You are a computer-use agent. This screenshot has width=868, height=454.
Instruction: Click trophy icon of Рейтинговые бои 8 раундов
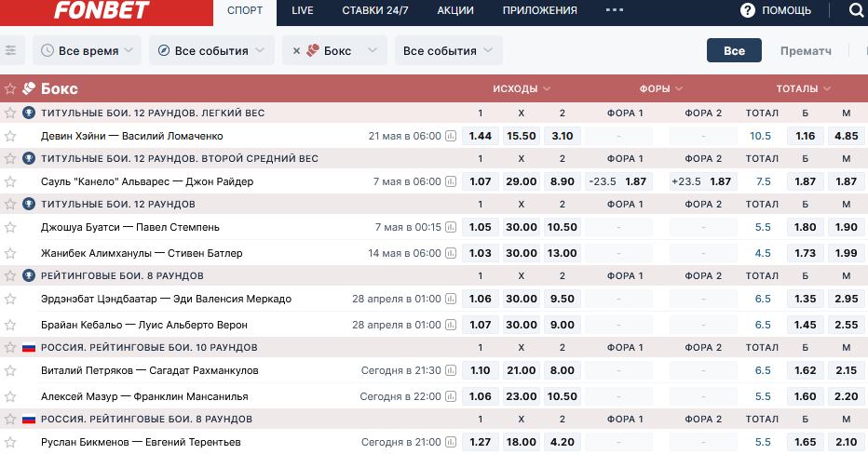click(x=29, y=276)
